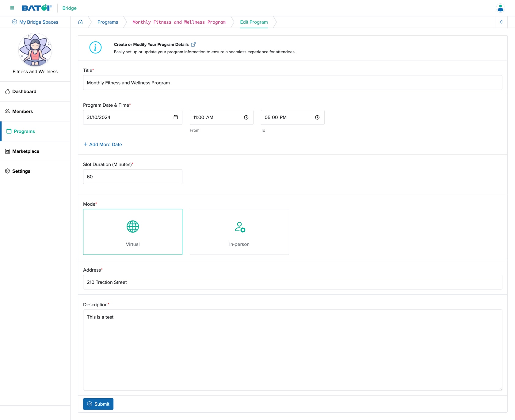Click the To time field 05:00 PM
This screenshot has height=420, width=515.
point(293,117)
